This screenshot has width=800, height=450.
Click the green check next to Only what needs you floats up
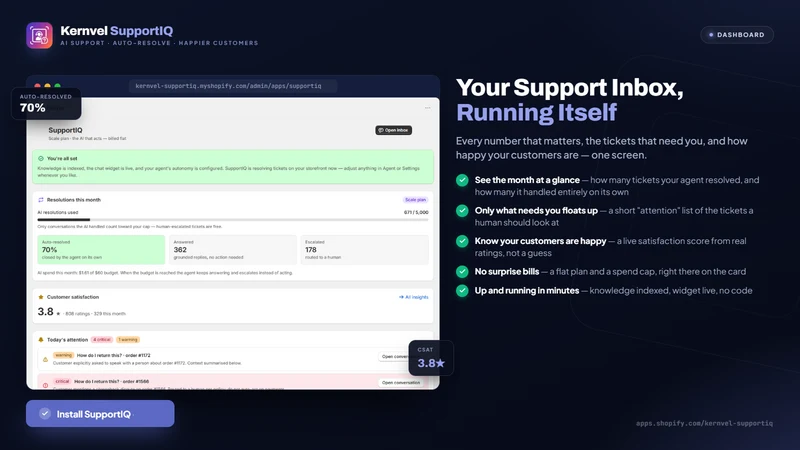pos(462,211)
